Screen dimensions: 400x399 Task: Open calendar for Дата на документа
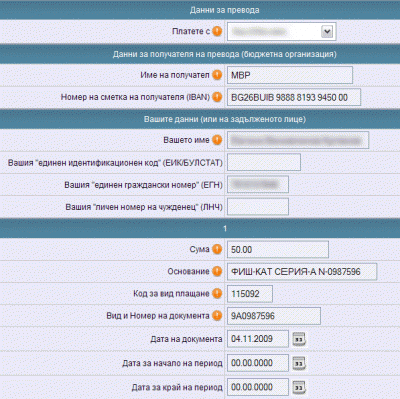point(299,339)
